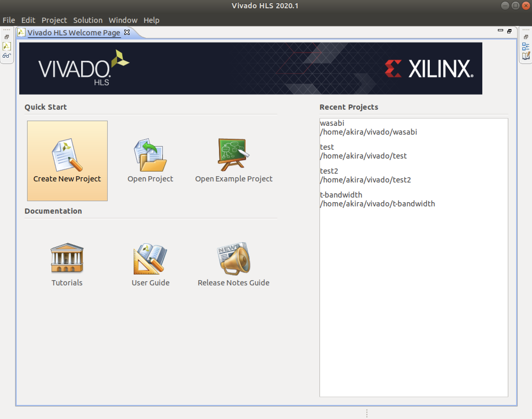The height and width of the screenshot is (419, 532).
Task: Open the Project menu
Action: point(54,20)
